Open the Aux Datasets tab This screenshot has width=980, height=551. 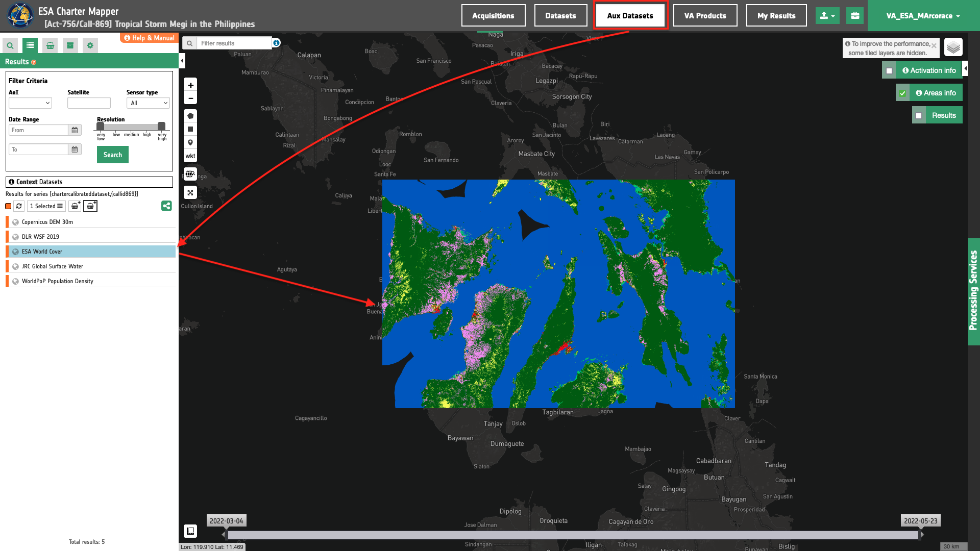coord(630,16)
